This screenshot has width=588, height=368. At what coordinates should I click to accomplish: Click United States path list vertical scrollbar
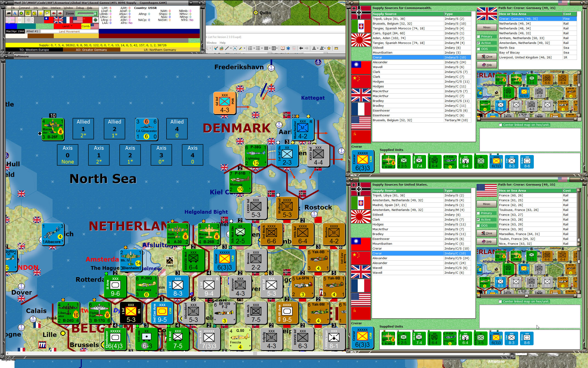pos(579,217)
